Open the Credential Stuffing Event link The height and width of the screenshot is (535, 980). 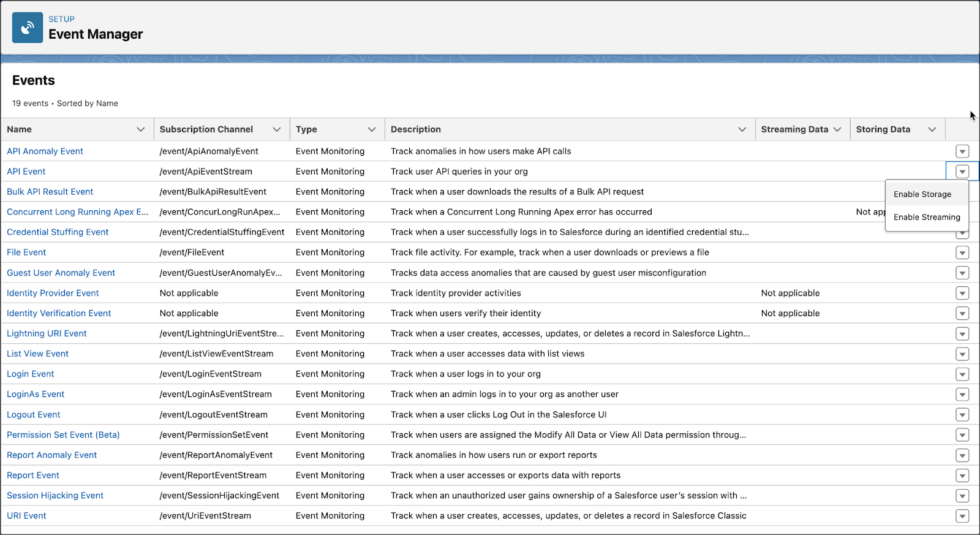(x=58, y=232)
